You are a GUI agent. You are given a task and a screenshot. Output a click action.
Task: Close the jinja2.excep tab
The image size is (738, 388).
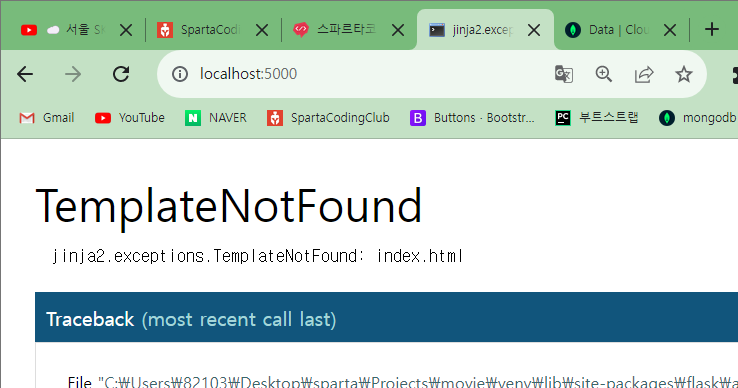point(534,30)
